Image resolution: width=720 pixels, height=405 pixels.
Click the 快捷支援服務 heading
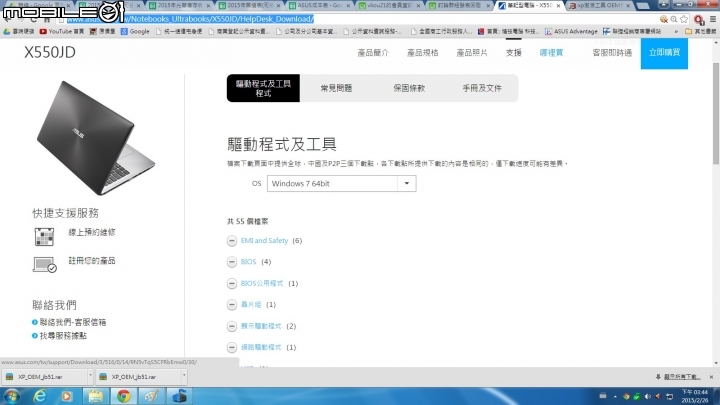(x=65, y=213)
